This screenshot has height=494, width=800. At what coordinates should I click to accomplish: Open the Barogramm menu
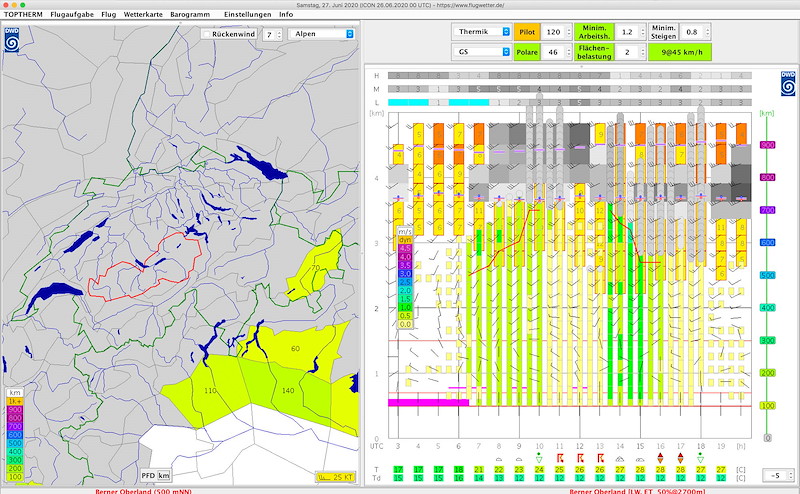click(190, 14)
